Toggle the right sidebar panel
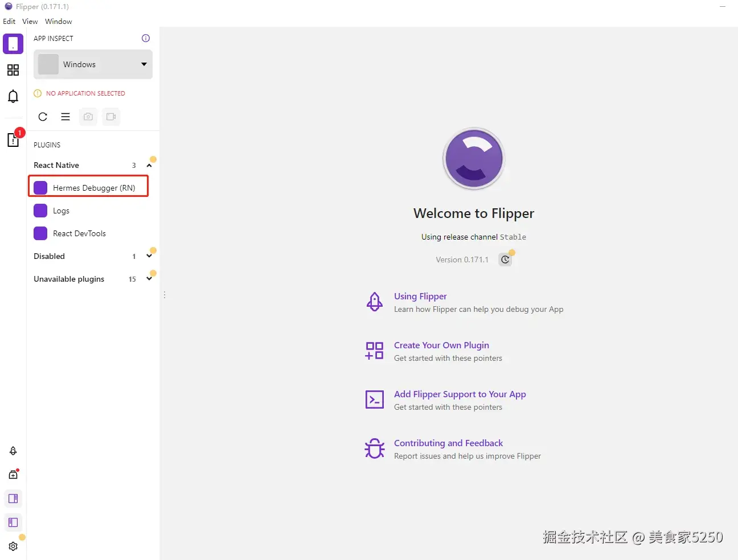738x560 pixels. 13,499
